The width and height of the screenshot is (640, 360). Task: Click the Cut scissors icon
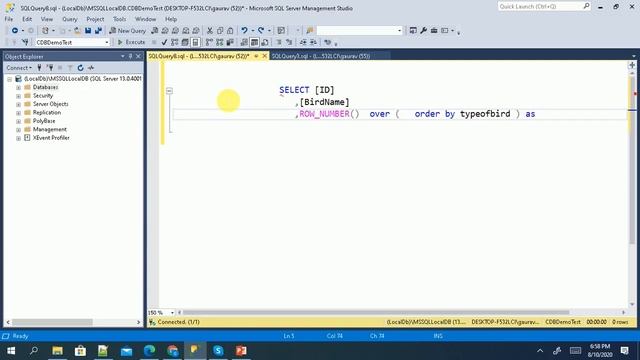click(x=210, y=31)
